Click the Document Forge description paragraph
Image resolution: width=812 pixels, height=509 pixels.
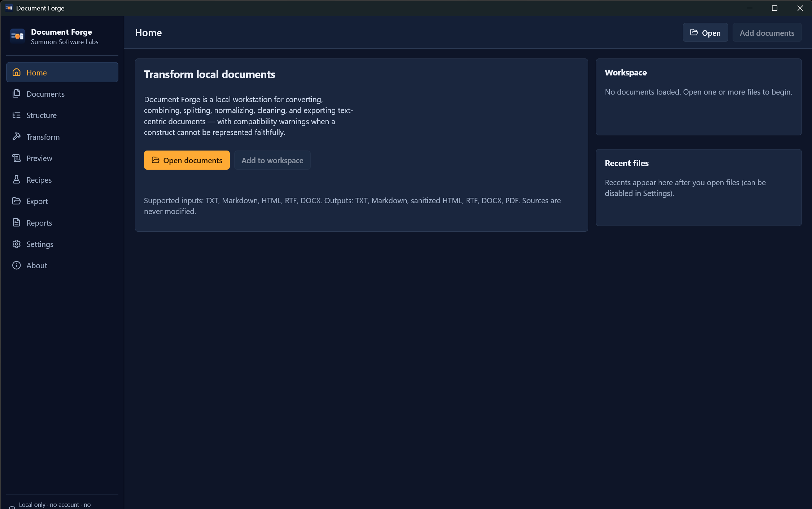(x=248, y=116)
